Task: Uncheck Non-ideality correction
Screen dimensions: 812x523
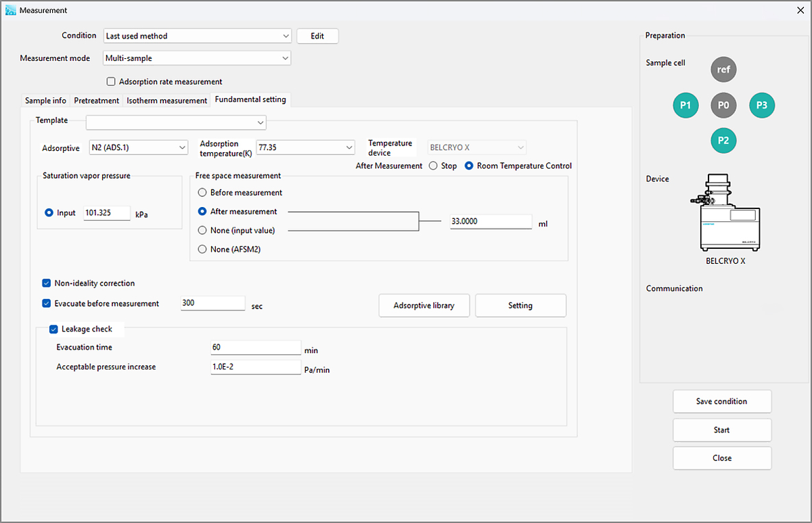Action: (x=47, y=283)
